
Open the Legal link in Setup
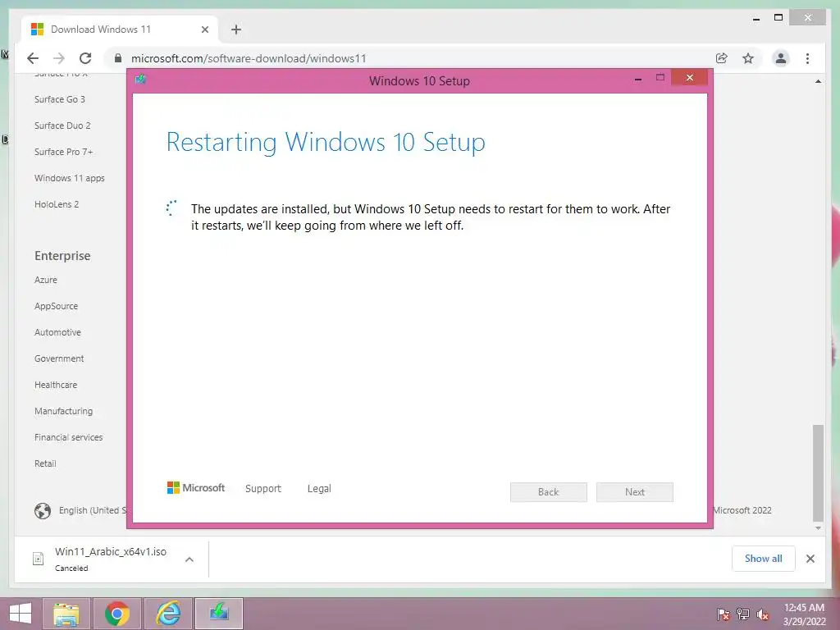[319, 489]
